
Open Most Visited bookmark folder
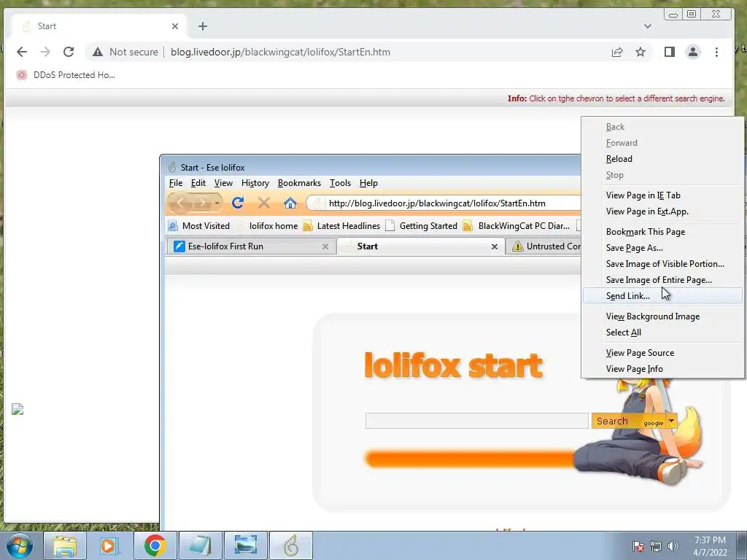coord(199,226)
